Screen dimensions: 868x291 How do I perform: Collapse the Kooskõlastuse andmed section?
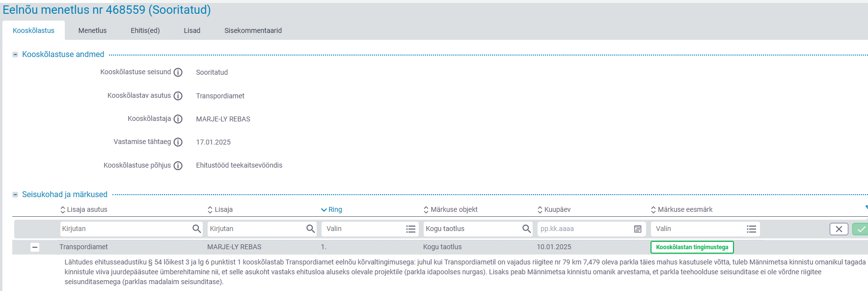(15, 55)
